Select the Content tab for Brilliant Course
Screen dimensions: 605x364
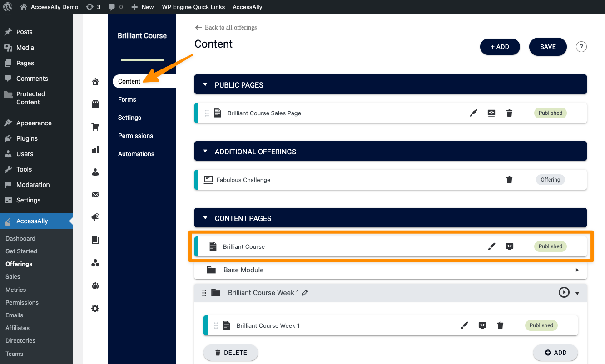(x=144, y=81)
